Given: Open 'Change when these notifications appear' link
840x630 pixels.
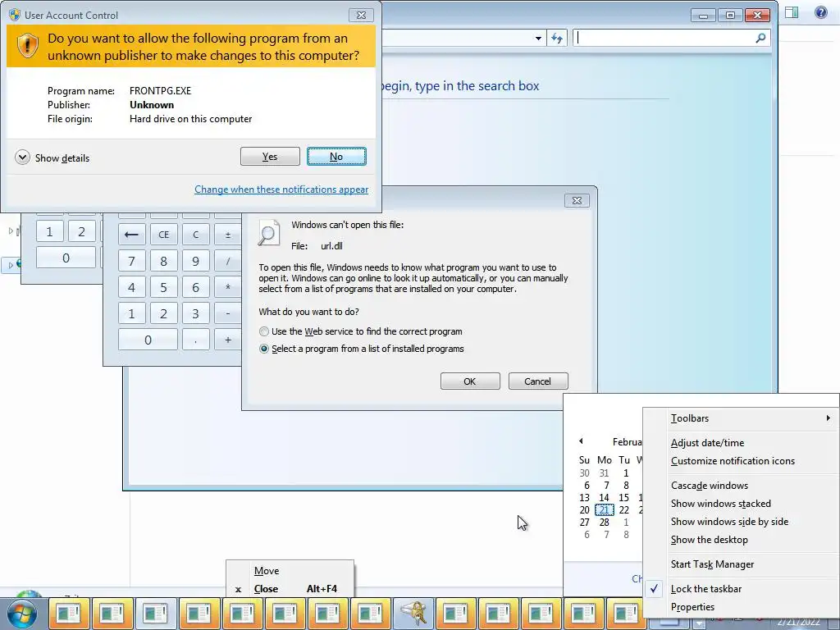Looking at the screenshot, I should tap(281, 189).
